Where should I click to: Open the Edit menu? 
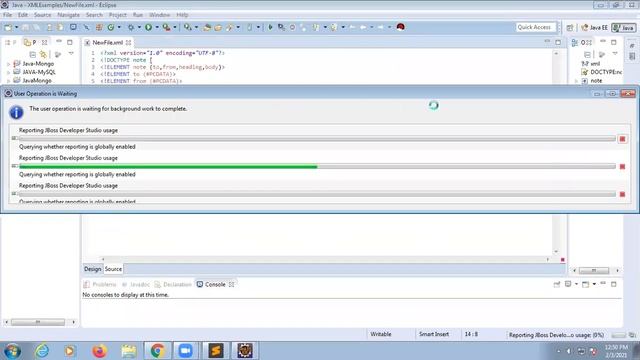click(x=23, y=15)
